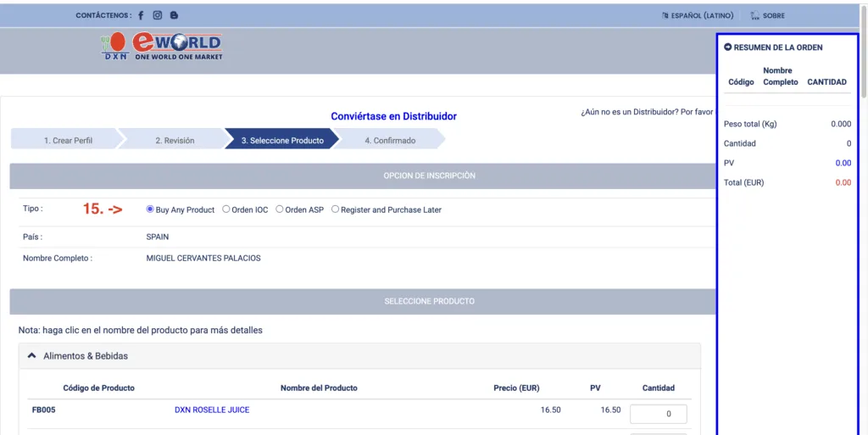The width and height of the screenshot is (868, 435).
Task: Open the Español (Latino) language dropdown
Action: [x=702, y=15]
